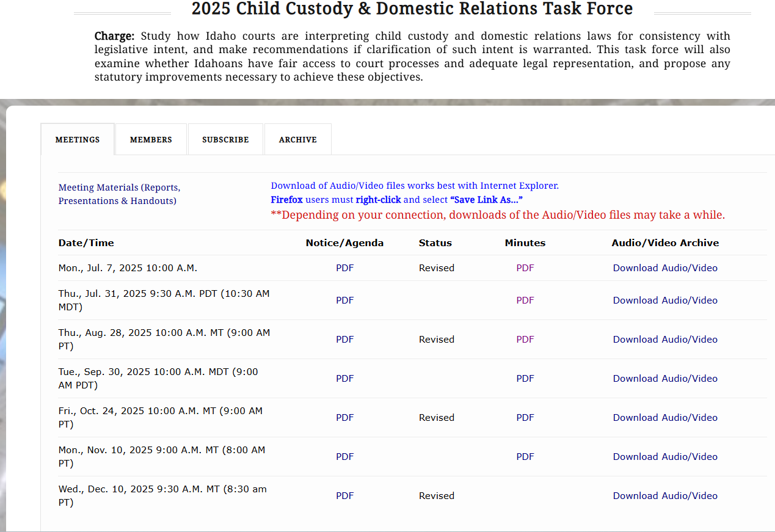Open Dec. 10 Notice/Agenda PDF

click(x=345, y=496)
